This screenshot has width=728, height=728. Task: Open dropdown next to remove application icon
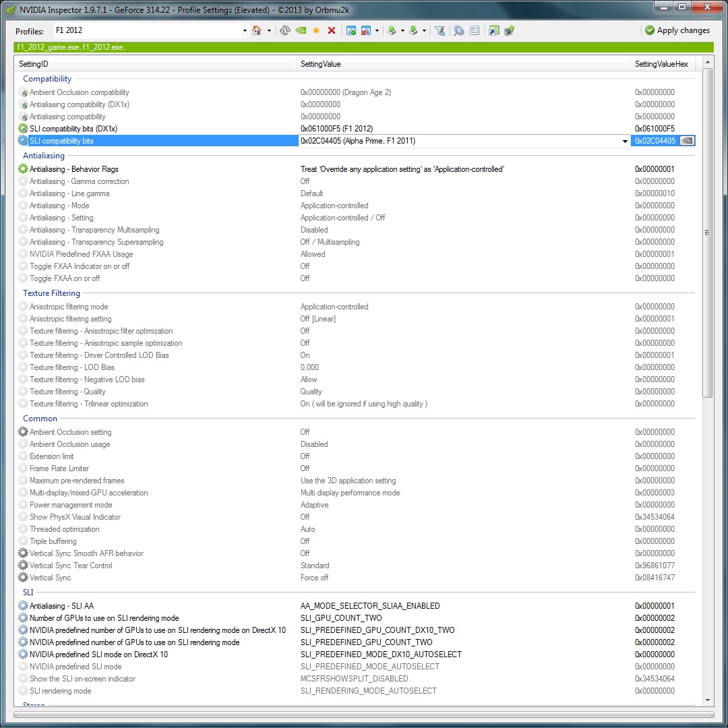click(377, 31)
